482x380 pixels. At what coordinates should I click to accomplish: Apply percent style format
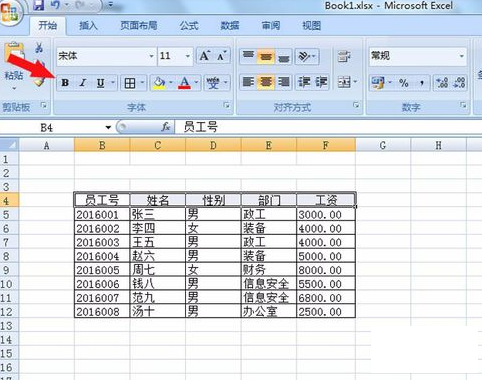pos(404,83)
